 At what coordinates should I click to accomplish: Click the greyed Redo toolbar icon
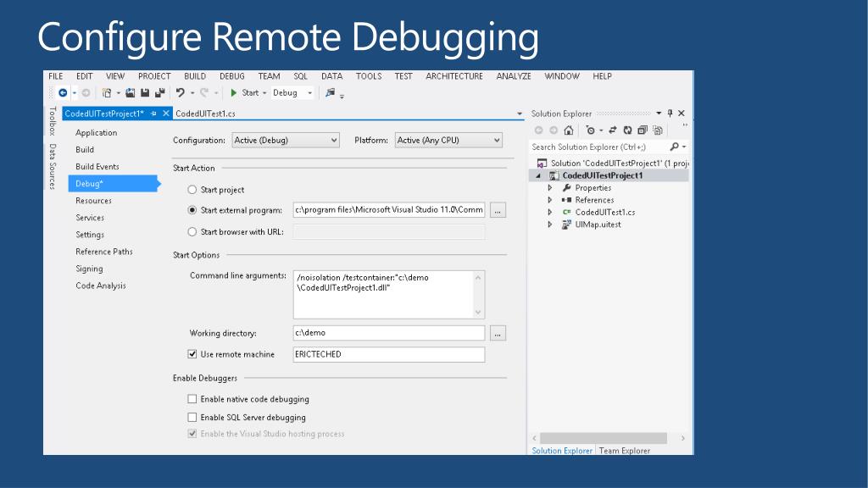tap(204, 93)
